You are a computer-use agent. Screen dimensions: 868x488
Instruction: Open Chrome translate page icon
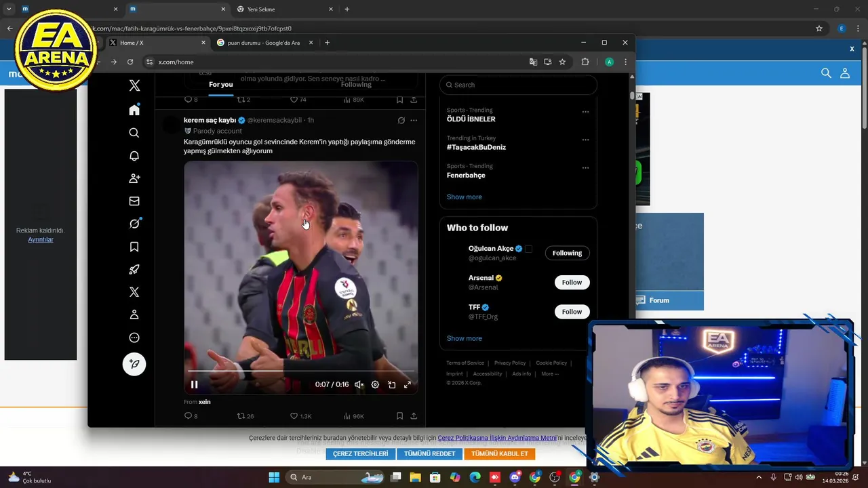[533, 62]
